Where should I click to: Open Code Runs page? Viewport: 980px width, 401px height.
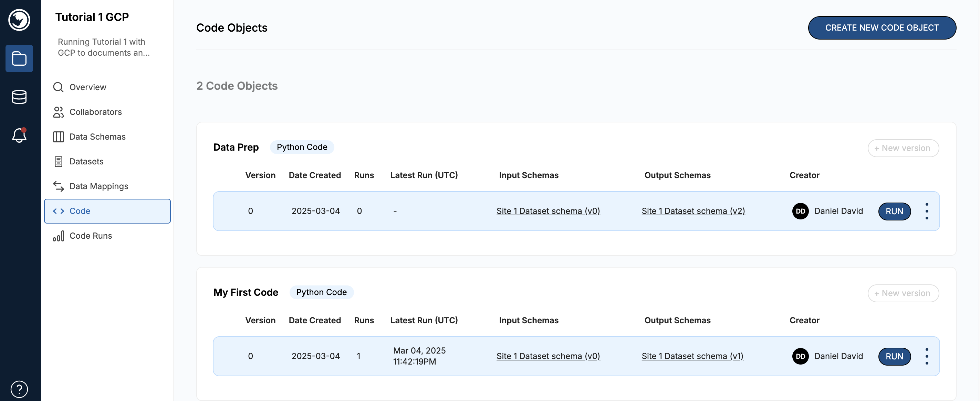click(x=91, y=236)
